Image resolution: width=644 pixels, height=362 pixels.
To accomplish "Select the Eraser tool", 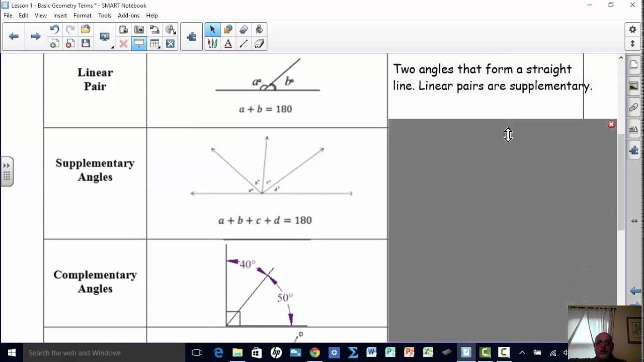I will click(x=259, y=44).
